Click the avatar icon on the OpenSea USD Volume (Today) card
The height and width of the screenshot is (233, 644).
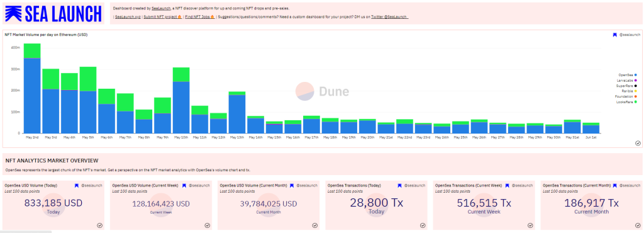coord(76,186)
